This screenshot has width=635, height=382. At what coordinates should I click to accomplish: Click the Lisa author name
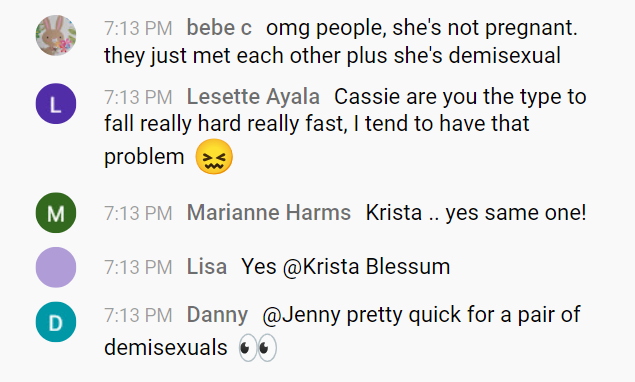click(207, 267)
